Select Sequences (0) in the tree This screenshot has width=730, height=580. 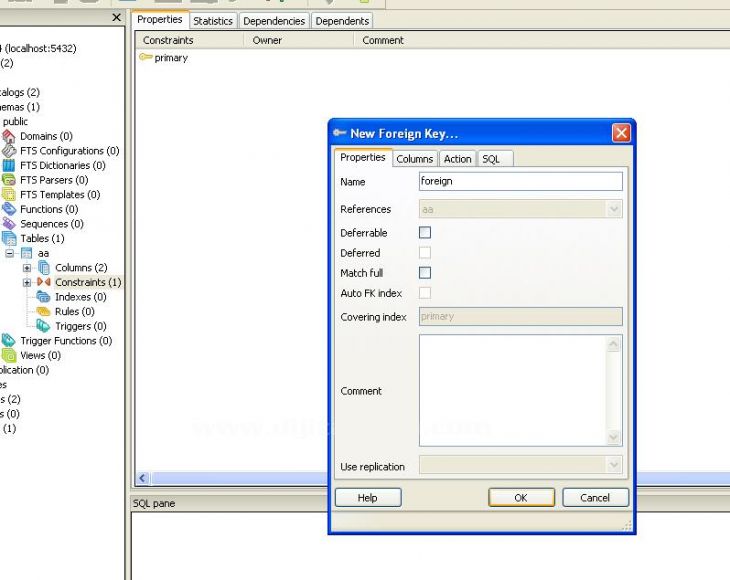52,224
